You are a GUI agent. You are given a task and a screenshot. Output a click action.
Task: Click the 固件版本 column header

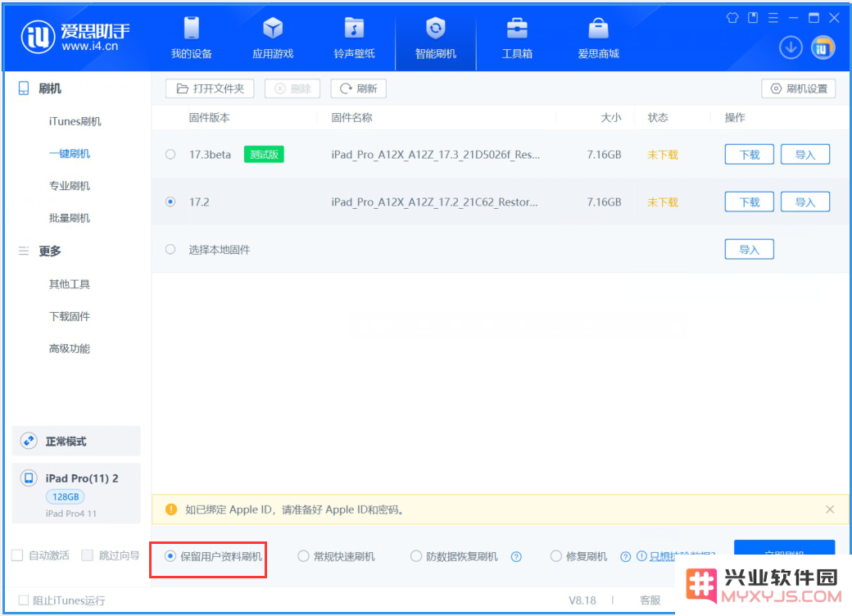tap(209, 117)
